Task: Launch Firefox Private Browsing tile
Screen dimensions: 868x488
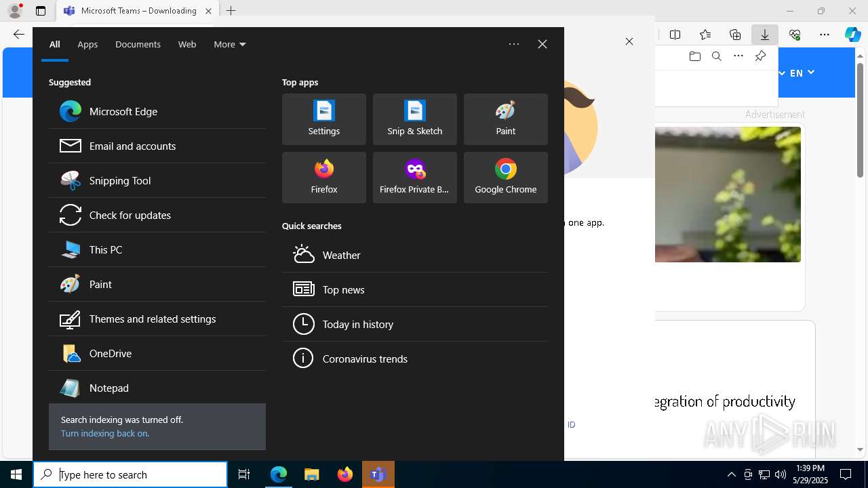Action: (415, 178)
